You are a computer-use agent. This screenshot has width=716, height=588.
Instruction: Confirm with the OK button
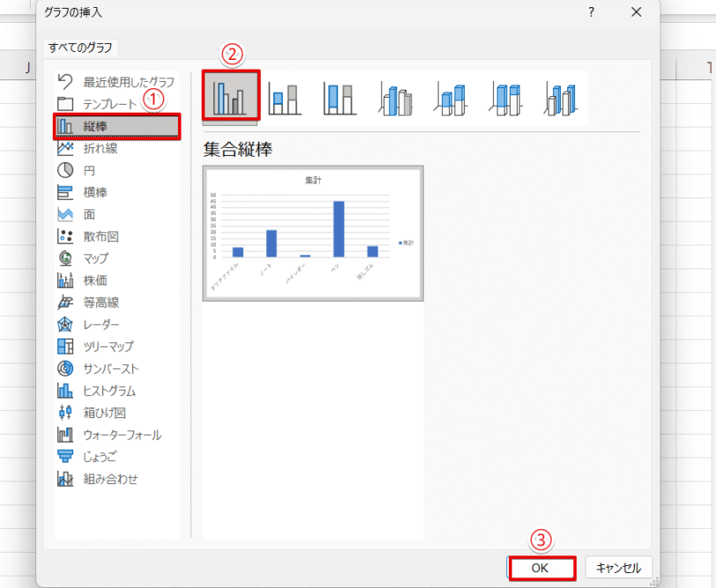(x=541, y=568)
